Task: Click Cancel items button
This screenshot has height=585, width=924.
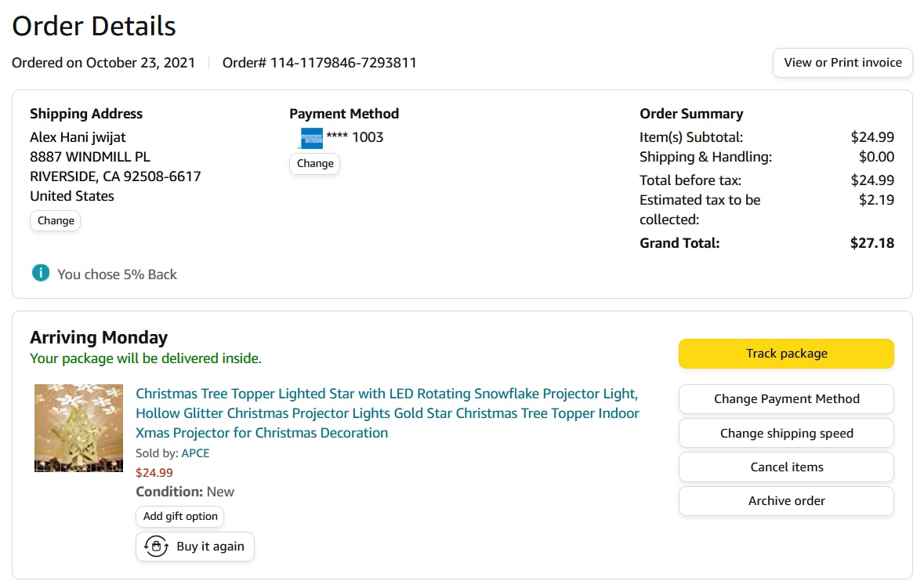Action: [x=786, y=467]
